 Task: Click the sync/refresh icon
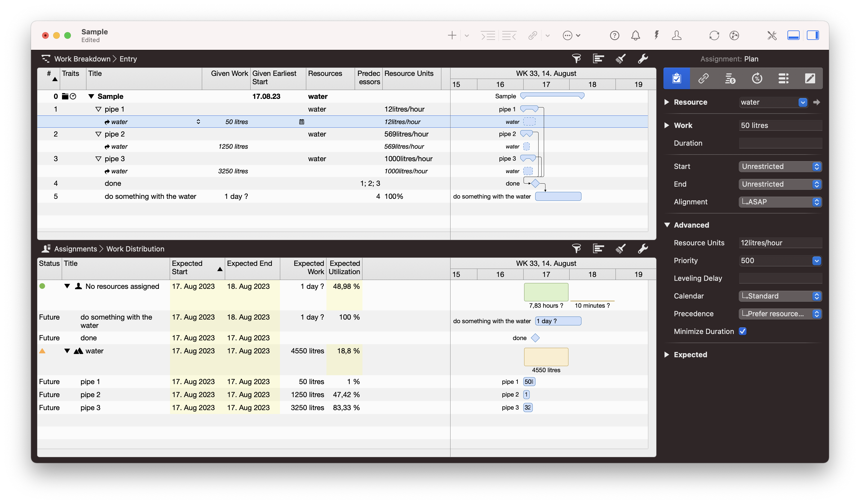pos(714,35)
